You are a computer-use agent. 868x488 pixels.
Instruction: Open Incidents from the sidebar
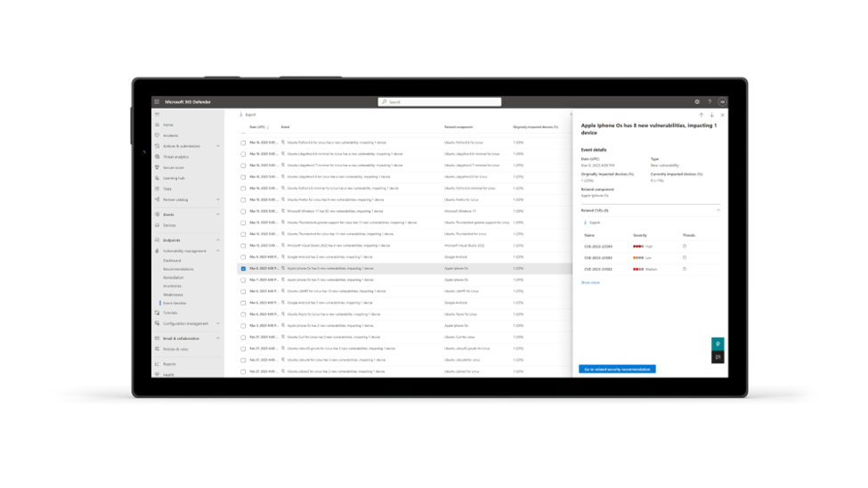point(171,135)
